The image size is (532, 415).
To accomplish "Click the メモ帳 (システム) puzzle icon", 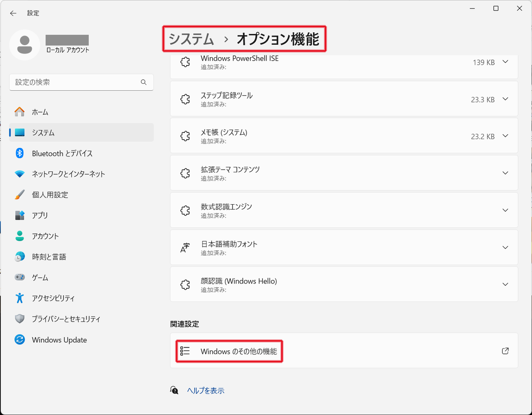I will click(185, 136).
